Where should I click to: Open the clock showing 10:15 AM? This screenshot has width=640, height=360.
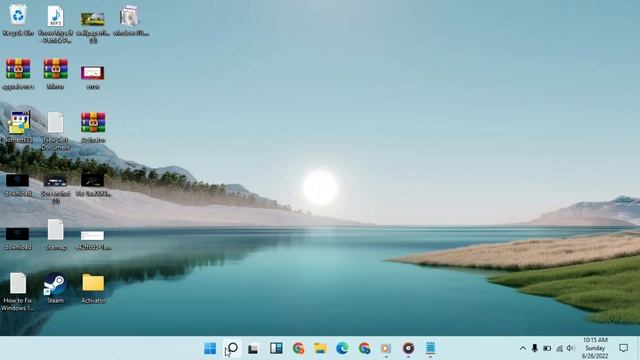pyautogui.click(x=595, y=348)
